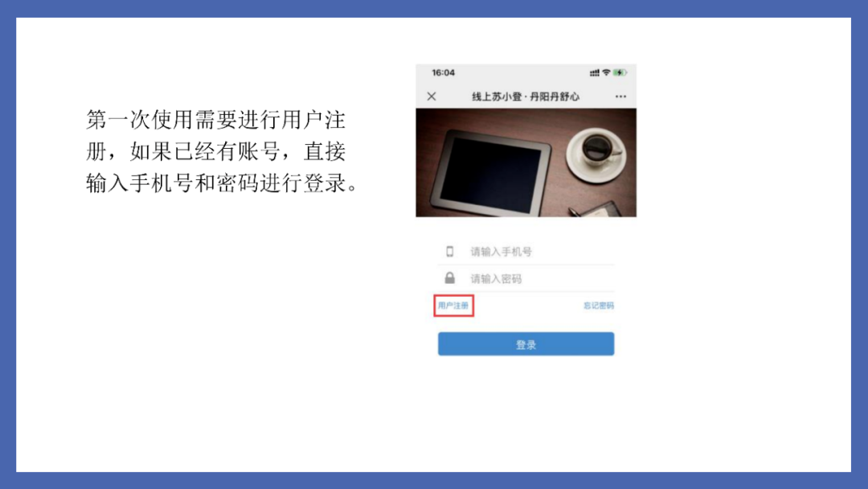Click the Wi-Fi status icon
Screen dimensions: 868x489
coord(607,72)
